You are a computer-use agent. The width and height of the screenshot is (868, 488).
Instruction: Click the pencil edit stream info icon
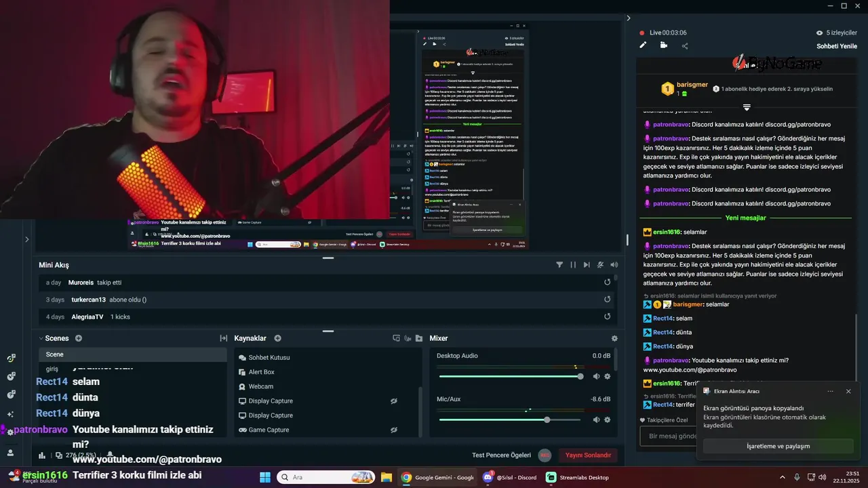[x=643, y=45]
